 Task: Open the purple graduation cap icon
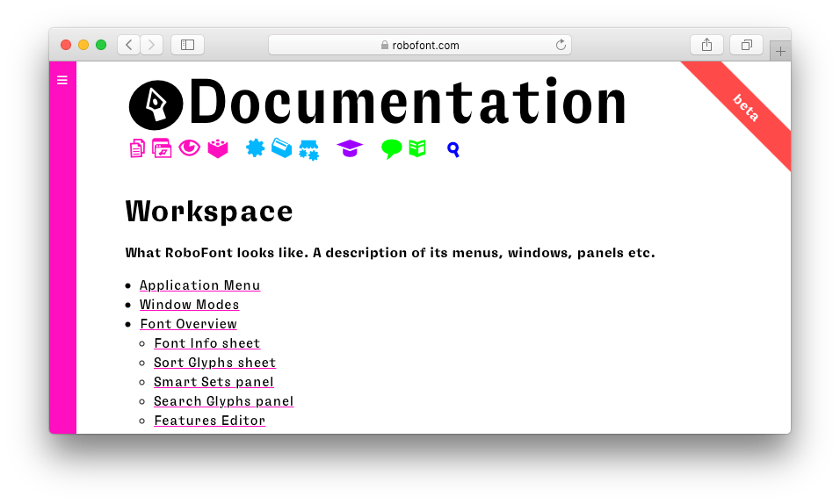(x=350, y=148)
